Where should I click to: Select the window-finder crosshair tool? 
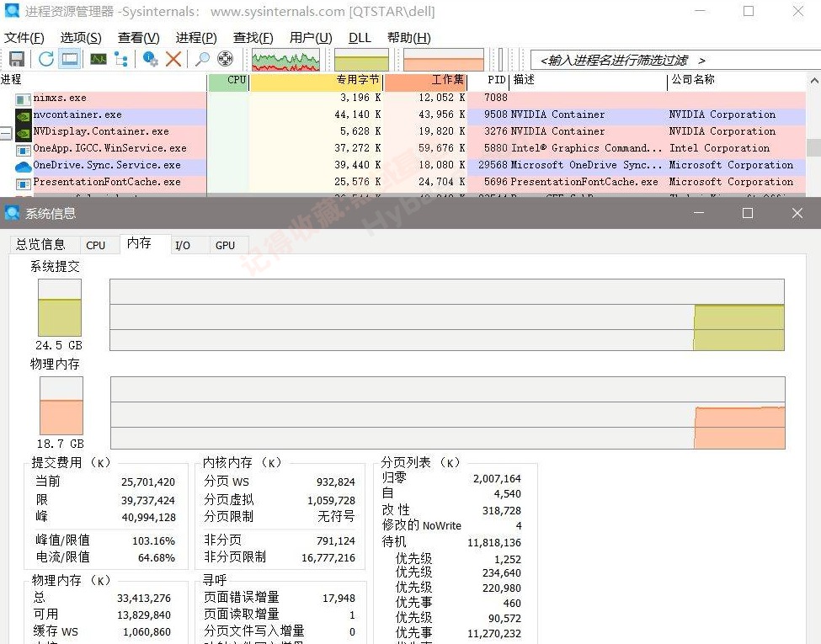point(224,58)
